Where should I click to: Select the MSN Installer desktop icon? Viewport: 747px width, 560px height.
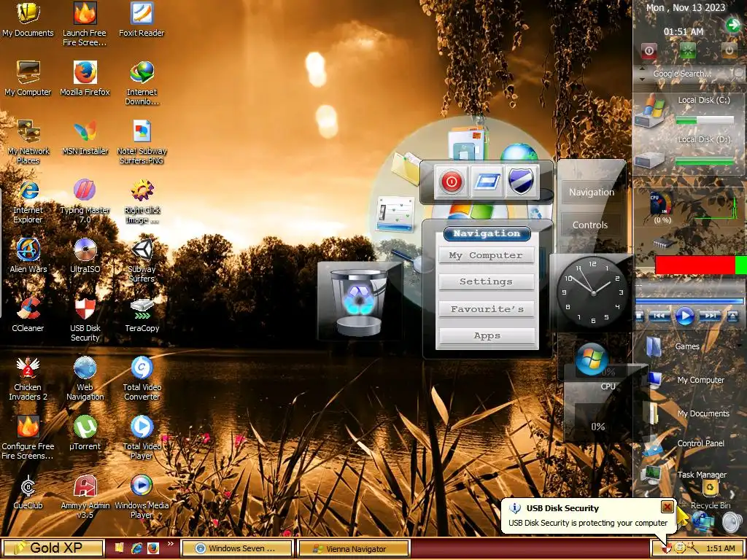(x=85, y=138)
